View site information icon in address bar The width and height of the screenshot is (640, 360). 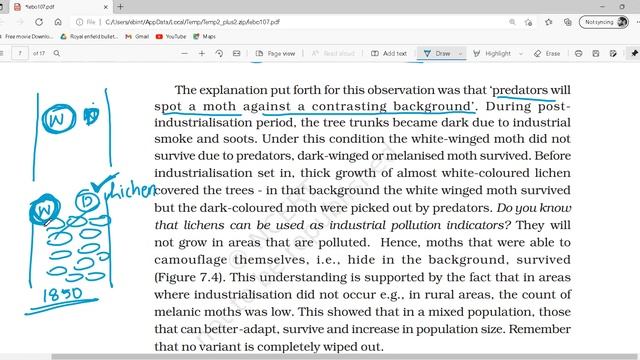80,22
